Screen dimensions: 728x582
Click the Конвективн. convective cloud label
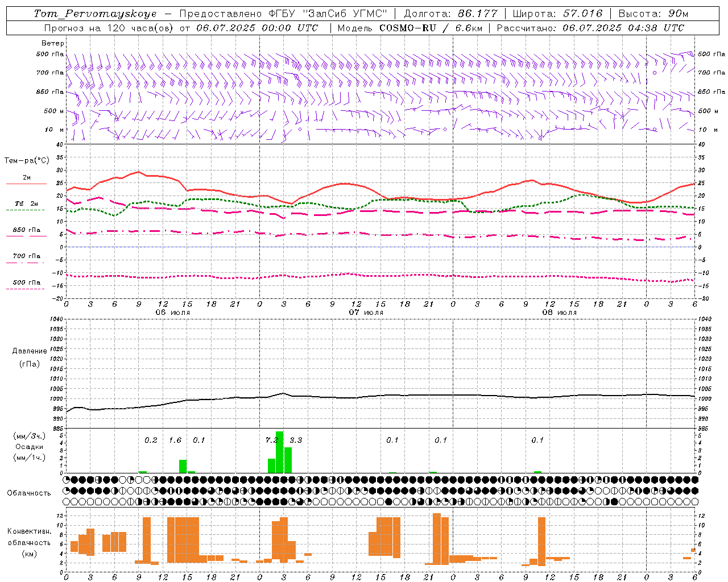[x=29, y=531]
